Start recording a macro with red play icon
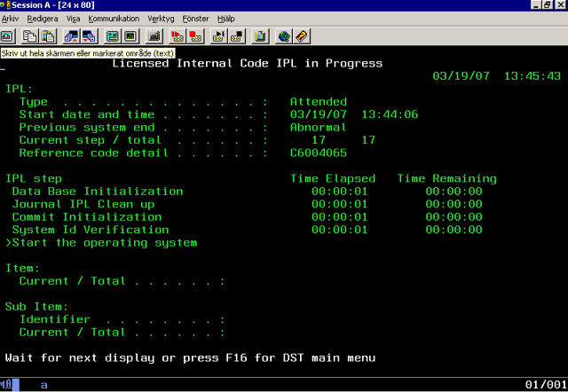568x392 pixels. tap(177, 36)
